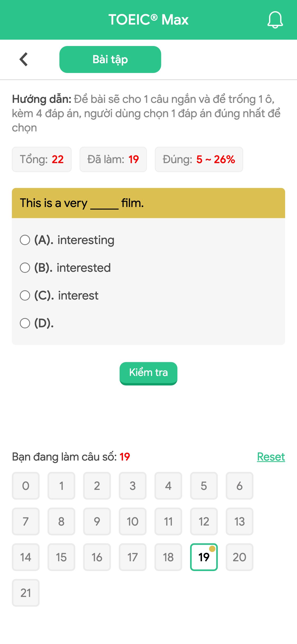This screenshot has width=297, height=644.
Task: Go to question number 5
Action: point(204,486)
